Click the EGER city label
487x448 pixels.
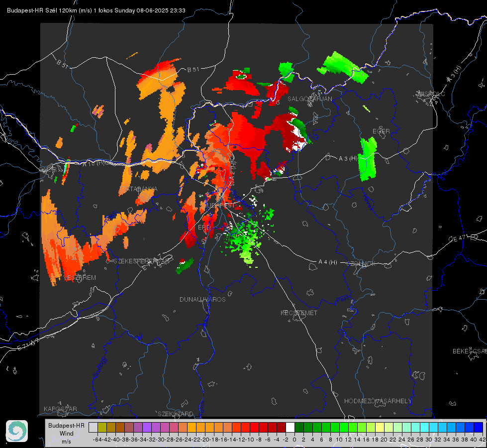pos(381,131)
